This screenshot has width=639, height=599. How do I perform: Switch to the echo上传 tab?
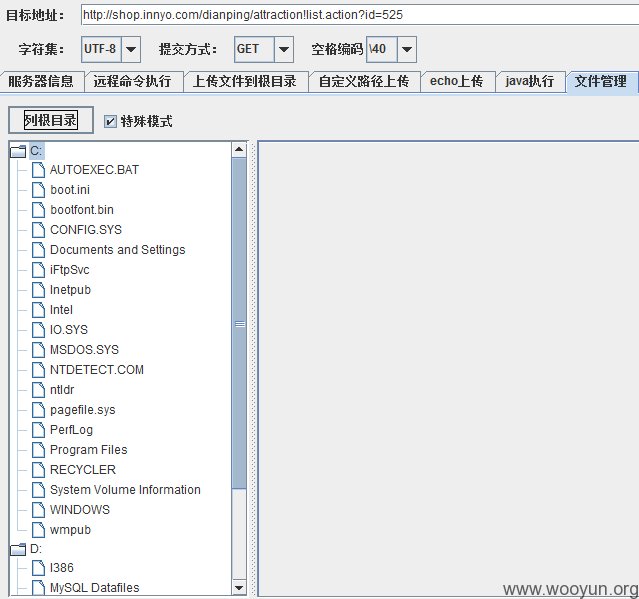tap(457, 81)
